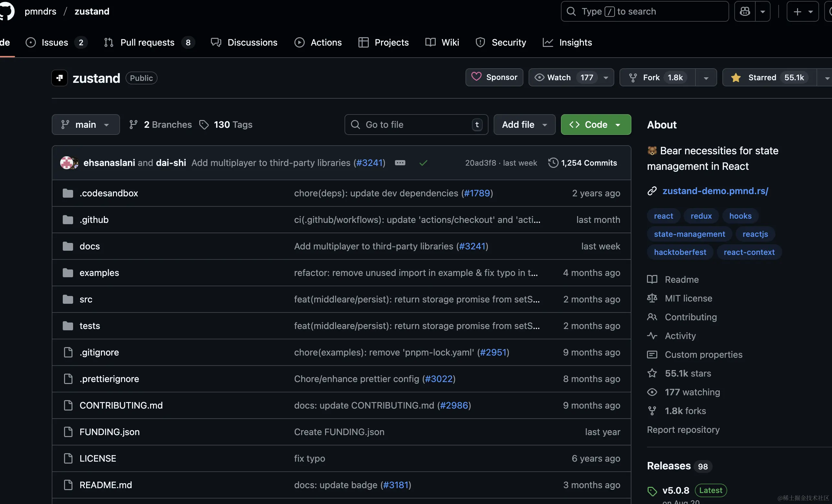The height and width of the screenshot is (504, 832).
Task: Open the Insights tab
Action: pos(575,42)
